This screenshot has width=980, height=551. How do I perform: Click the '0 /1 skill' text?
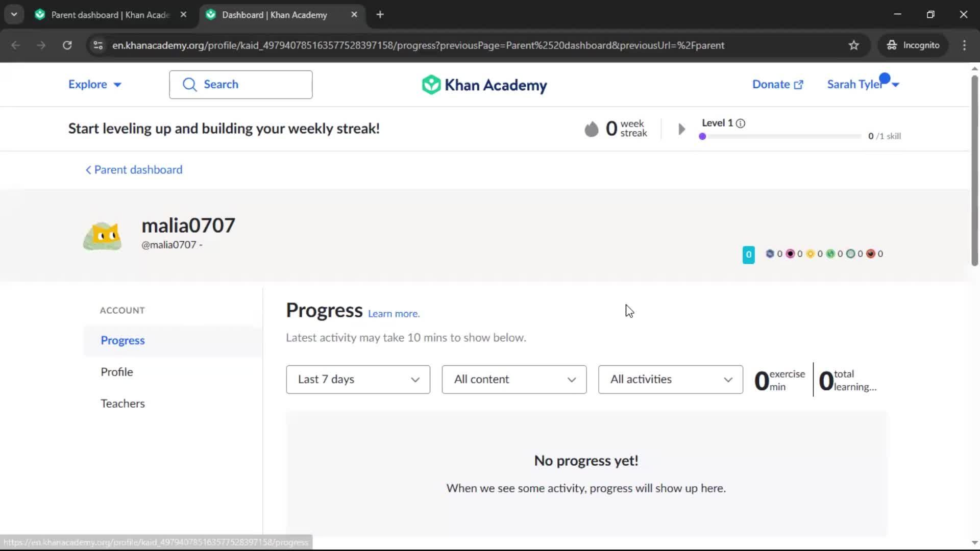[x=885, y=137]
